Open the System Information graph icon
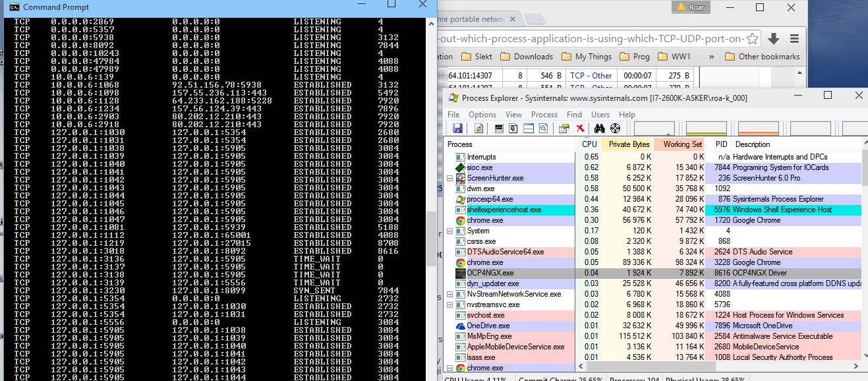 (x=500, y=129)
